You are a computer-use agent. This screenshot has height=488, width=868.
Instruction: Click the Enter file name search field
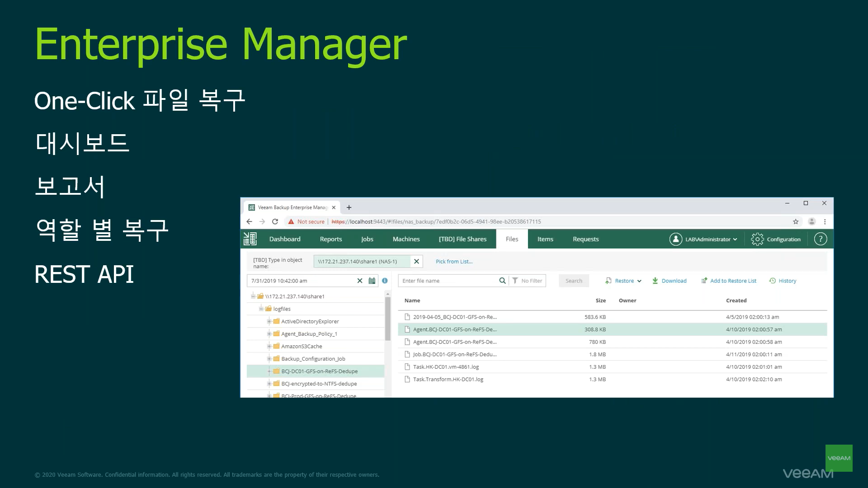point(449,281)
